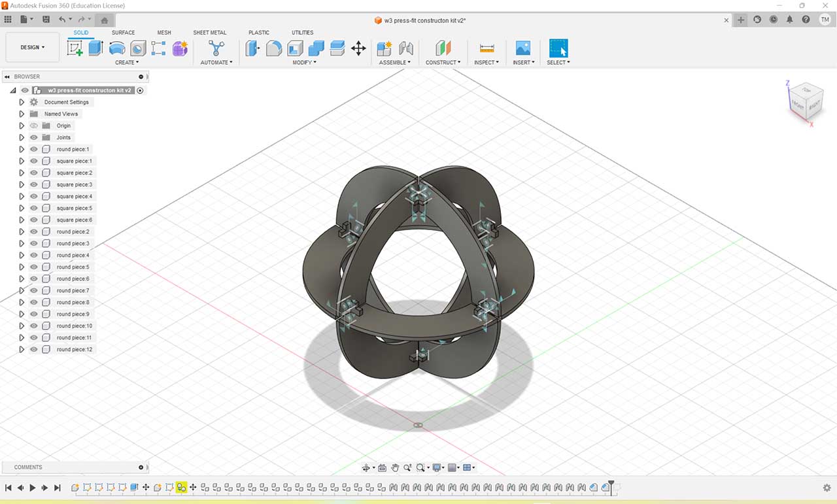This screenshot has width=837, height=504.
Task: Select the Fillet tool
Action: coord(274,48)
